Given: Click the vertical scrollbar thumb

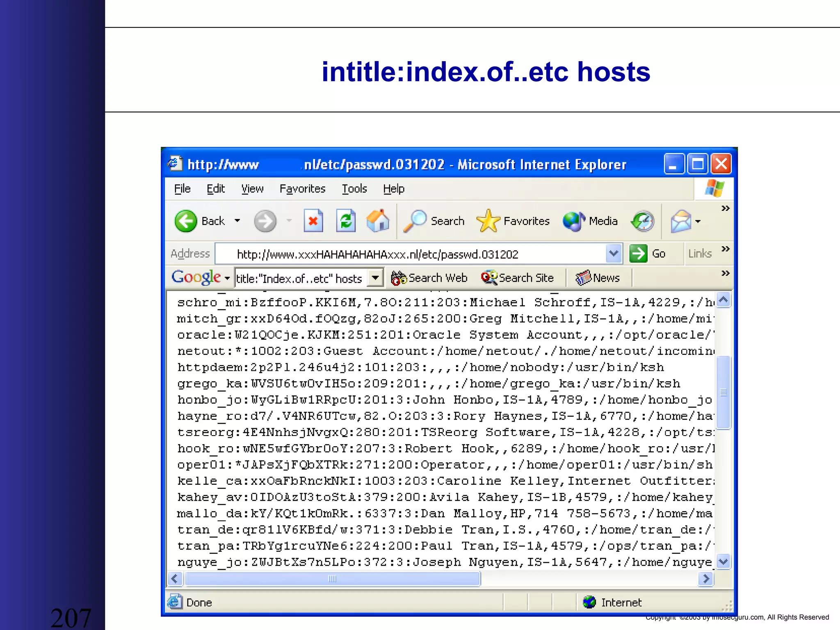Looking at the screenshot, I should 724,393.
